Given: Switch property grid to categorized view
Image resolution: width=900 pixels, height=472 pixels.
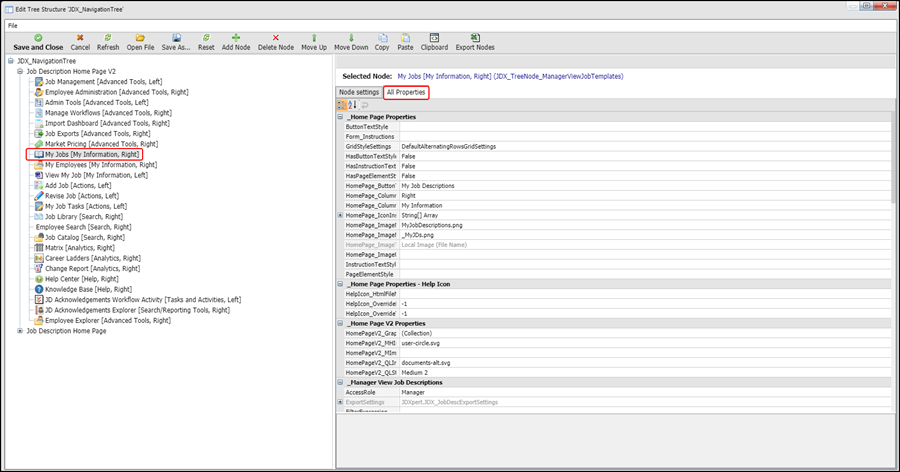Looking at the screenshot, I should 342,105.
